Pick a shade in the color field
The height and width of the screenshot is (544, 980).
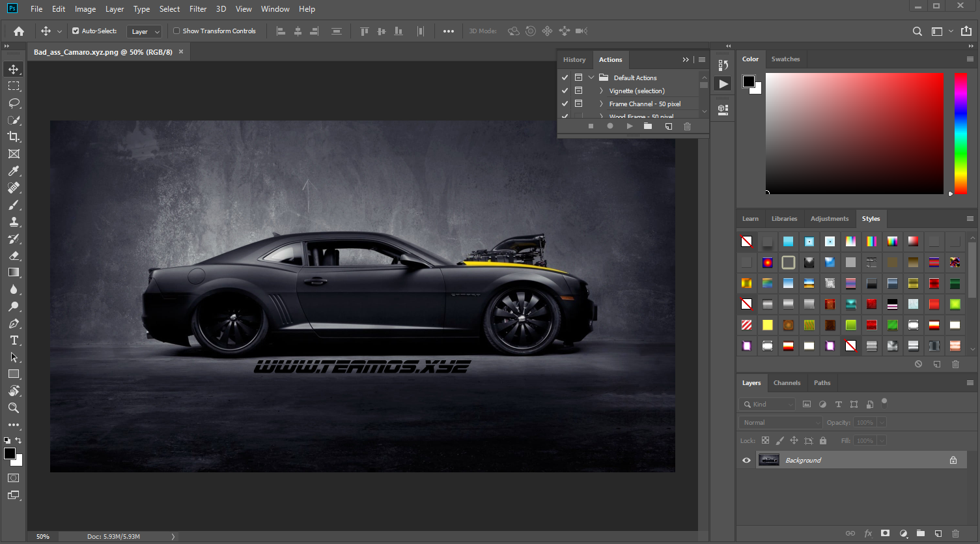pyautogui.click(x=854, y=133)
